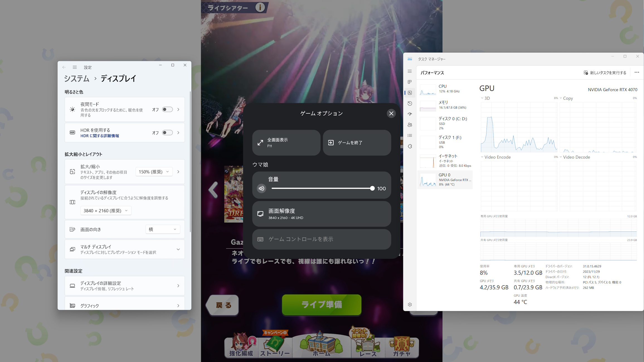The height and width of the screenshot is (362, 644).
Task: Open Video Decode graph dropdown
Action: coord(574,157)
